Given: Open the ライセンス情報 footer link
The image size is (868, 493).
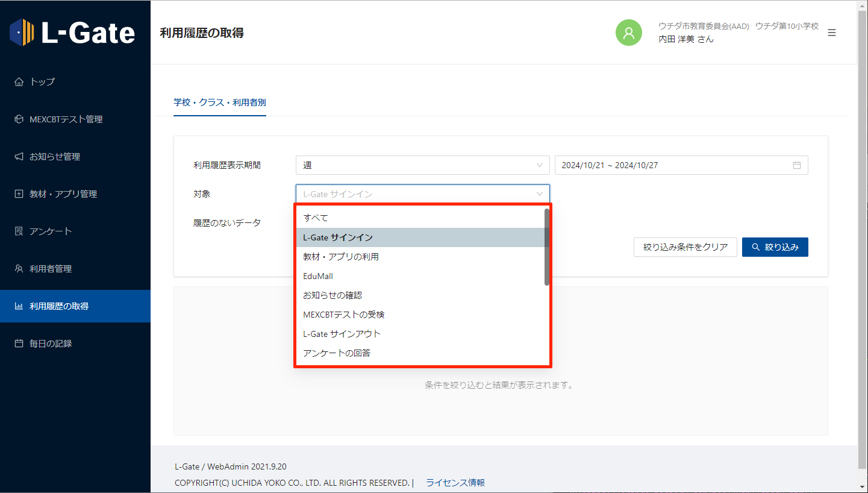Looking at the screenshot, I should (455, 483).
